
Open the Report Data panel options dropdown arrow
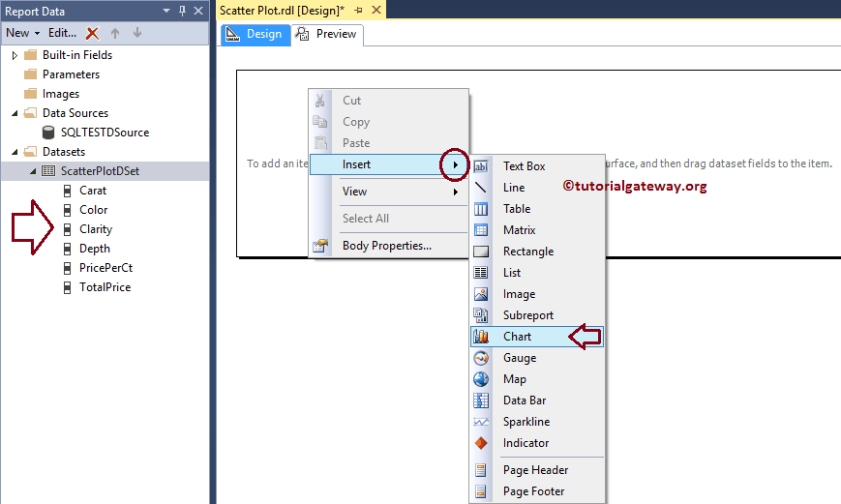point(166,11)
